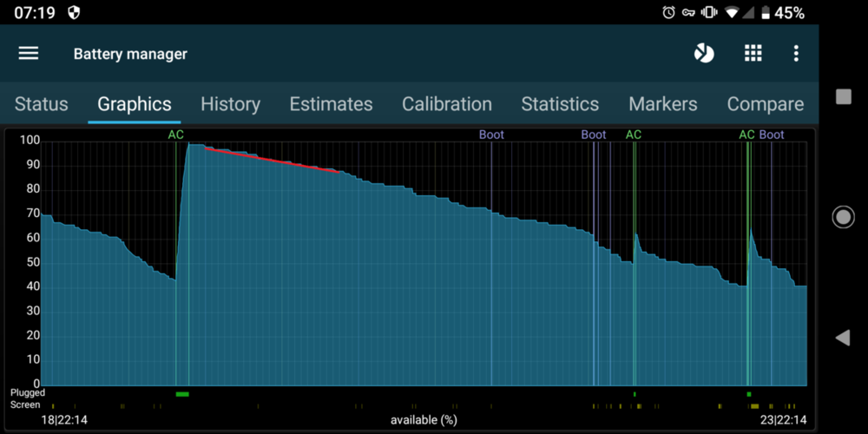View the Statistics tab
Screen dimensions: 868x434
tap(560, 104)
